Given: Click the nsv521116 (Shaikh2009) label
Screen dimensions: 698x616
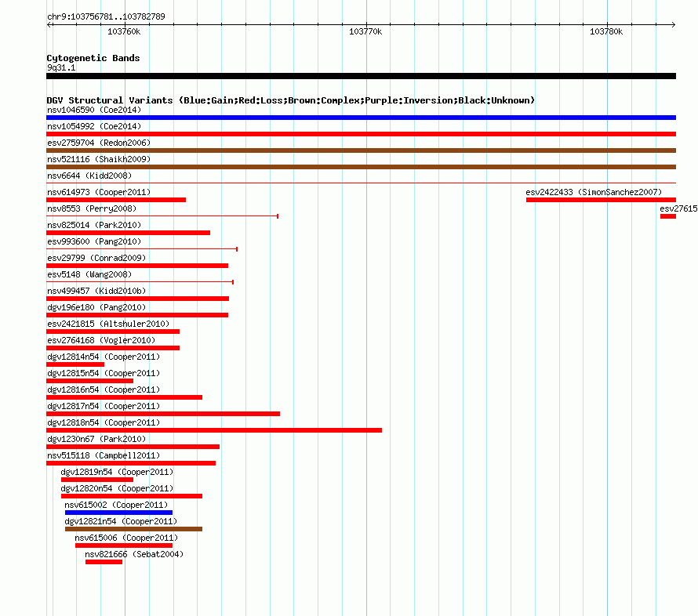Looking at the screenshot, I should (99, 159).
